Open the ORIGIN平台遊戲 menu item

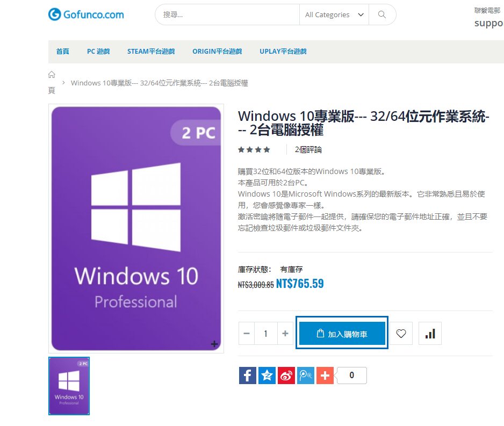coord(217,52)
